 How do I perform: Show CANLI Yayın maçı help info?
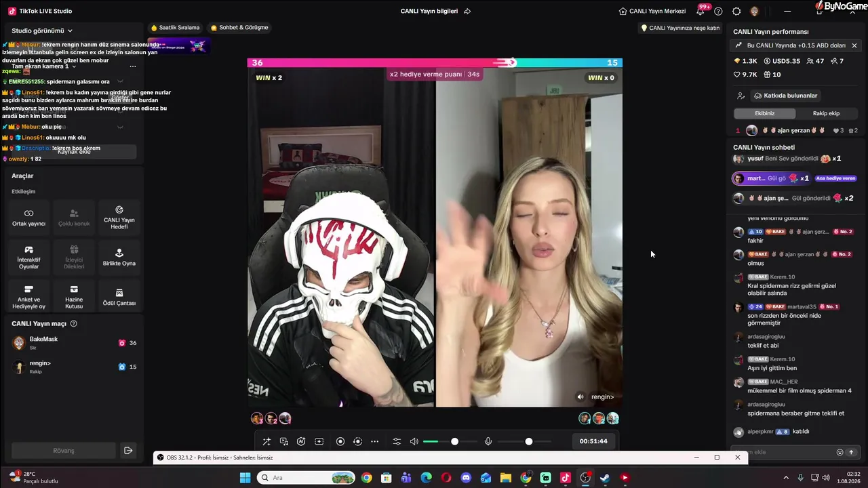[74, 324]
